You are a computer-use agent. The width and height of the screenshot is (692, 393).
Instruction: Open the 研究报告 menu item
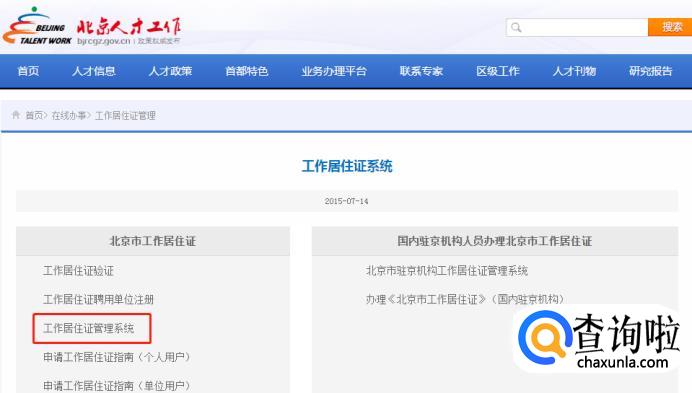[x=651, y=71]
